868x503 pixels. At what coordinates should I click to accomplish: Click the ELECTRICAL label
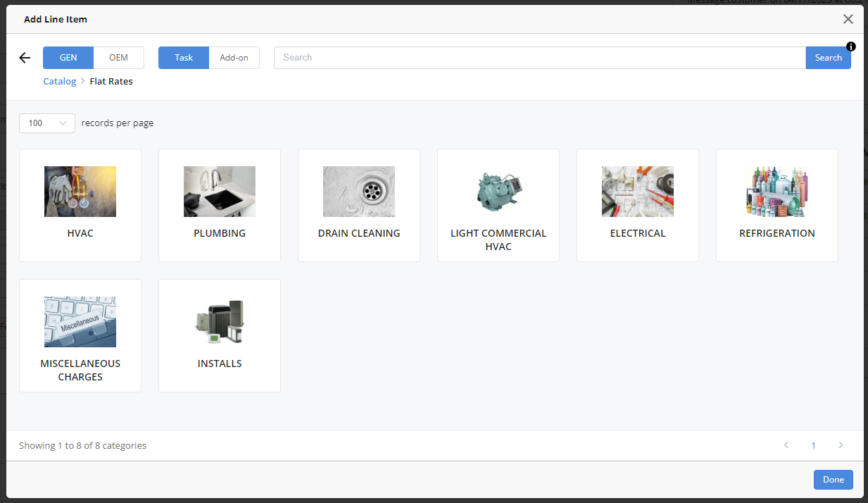638,233
